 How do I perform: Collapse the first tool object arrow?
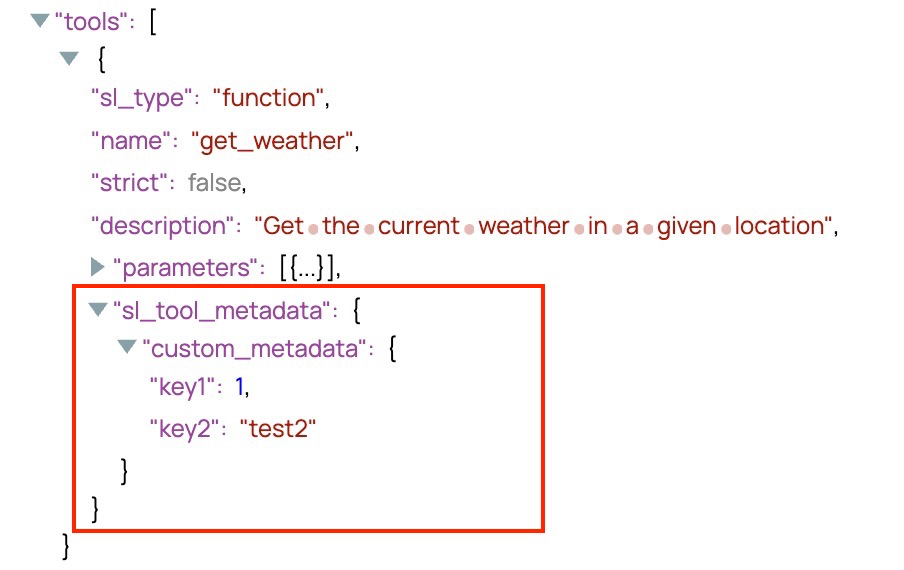click(68, 59)
